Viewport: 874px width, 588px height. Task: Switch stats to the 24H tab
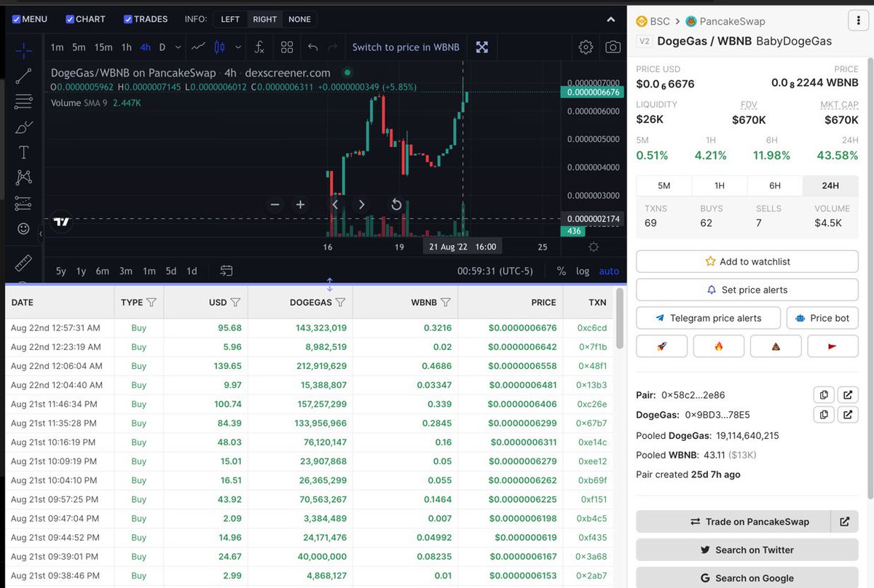[x=830, y=186]
